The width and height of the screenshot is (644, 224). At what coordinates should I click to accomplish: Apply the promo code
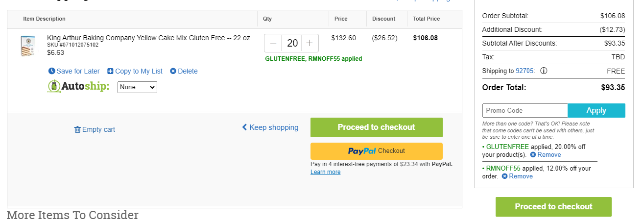596,110
